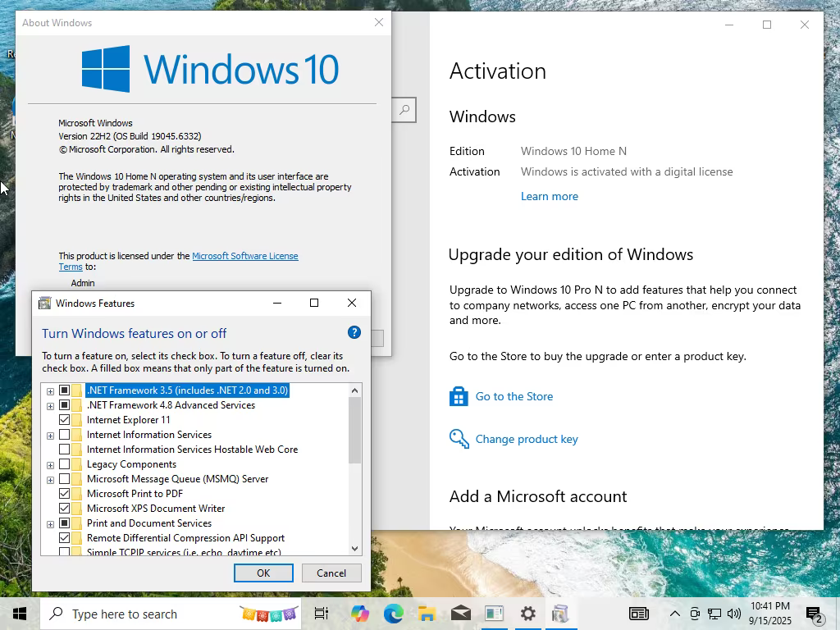
Task: Open the news and interests widget
Action: coord(638,614)
